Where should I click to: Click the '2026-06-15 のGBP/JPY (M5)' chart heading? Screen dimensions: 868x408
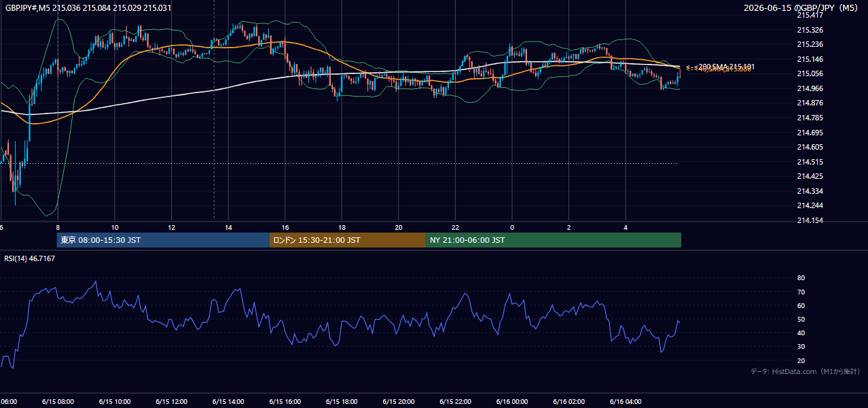click(x=800, y=7)
